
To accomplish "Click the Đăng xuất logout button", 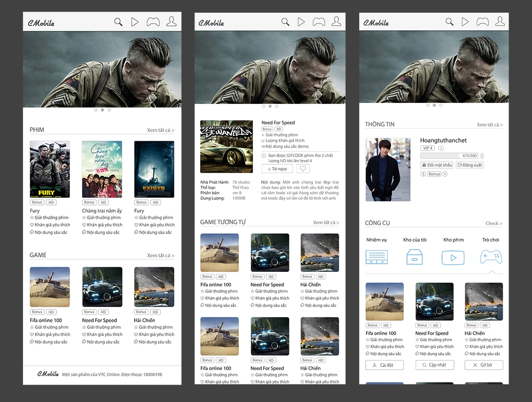I will (470, 165).
